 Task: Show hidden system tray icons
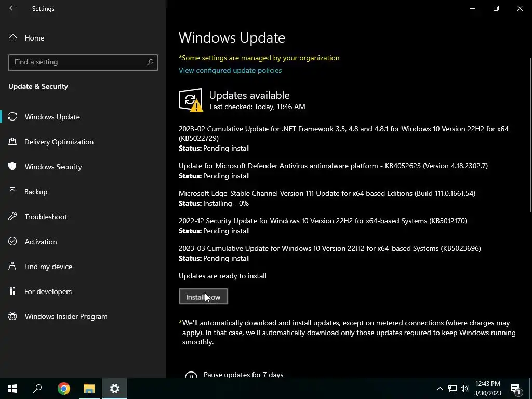(440, 389)
